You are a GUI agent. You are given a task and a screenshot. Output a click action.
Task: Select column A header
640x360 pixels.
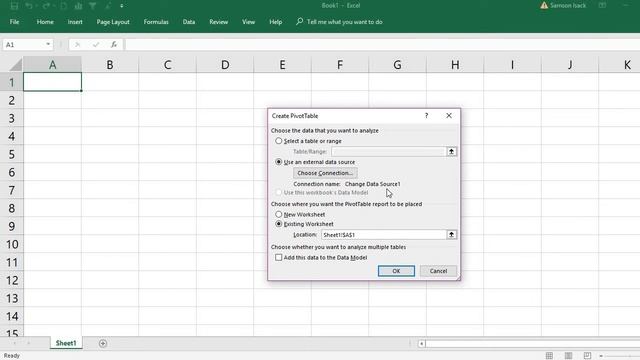[53, 65]
